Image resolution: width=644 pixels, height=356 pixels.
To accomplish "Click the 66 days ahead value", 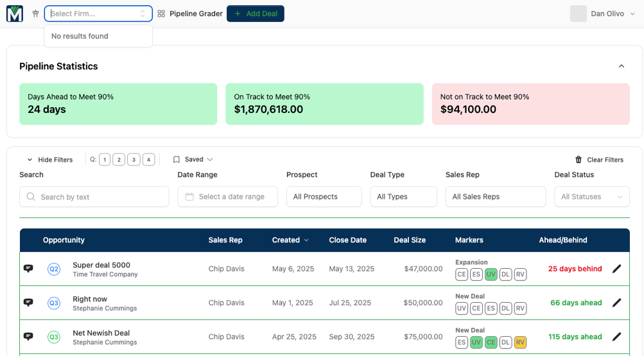I will 576,303.
